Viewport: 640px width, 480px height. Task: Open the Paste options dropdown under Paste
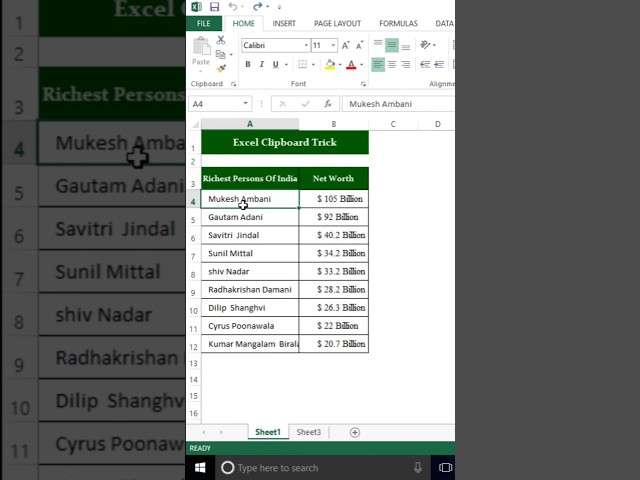tap(201, 71)
